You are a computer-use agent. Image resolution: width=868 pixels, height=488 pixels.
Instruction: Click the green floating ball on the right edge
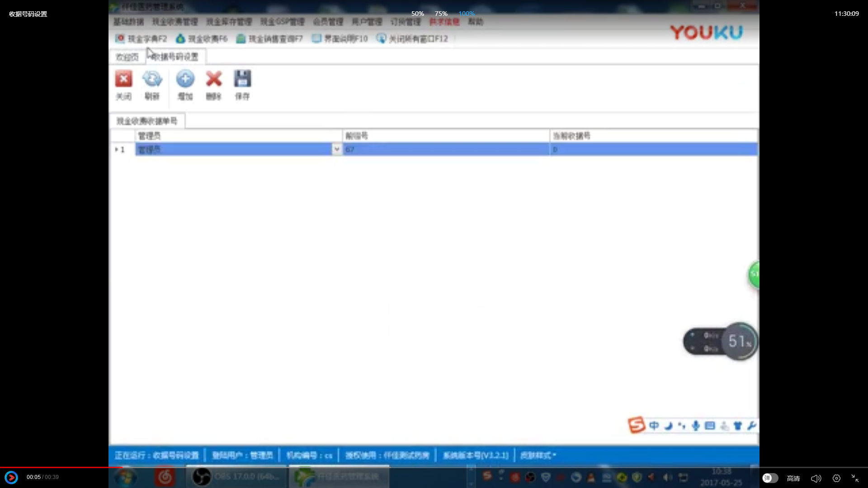coord(754,275)
